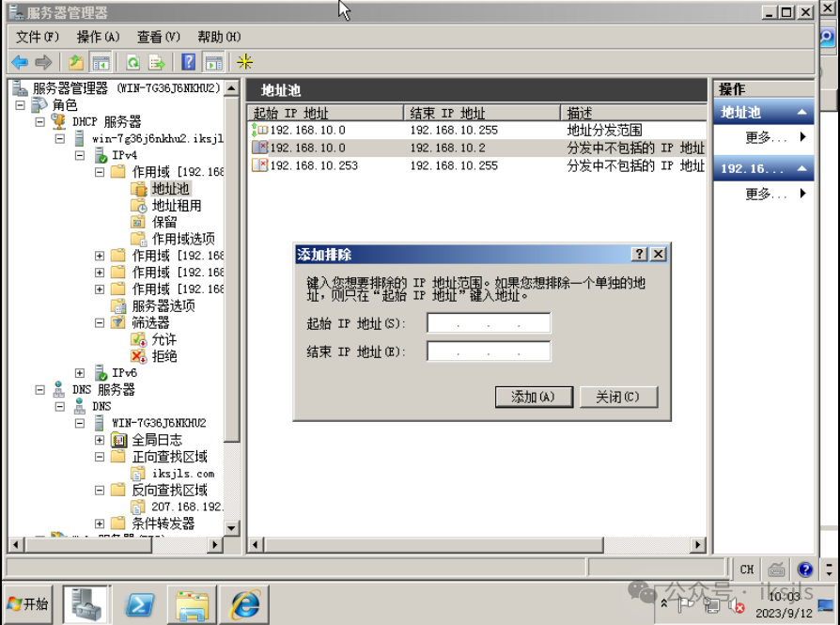Screen dimensions: 840x625
Task: Collapse the DNS 服务器 node
Action: pyautogui.click(x=40, y=390)
